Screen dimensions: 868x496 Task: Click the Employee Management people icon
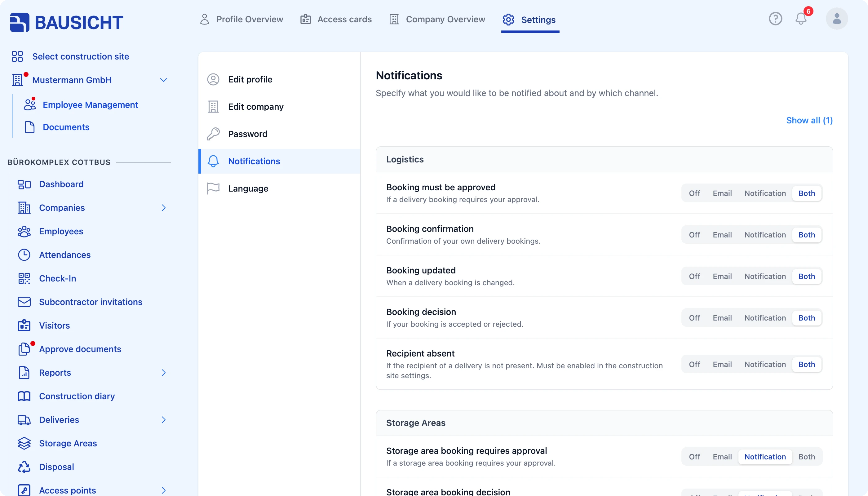pos(30,104)
